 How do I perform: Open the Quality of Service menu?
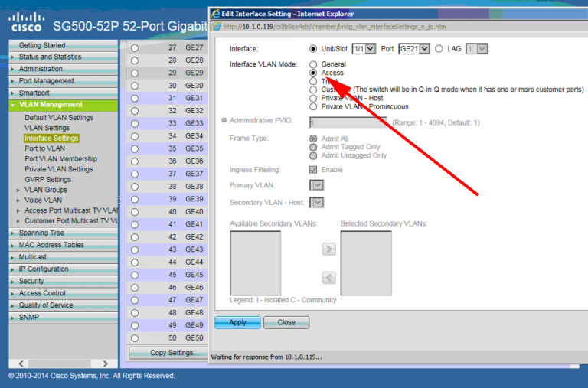pos(46,305)
